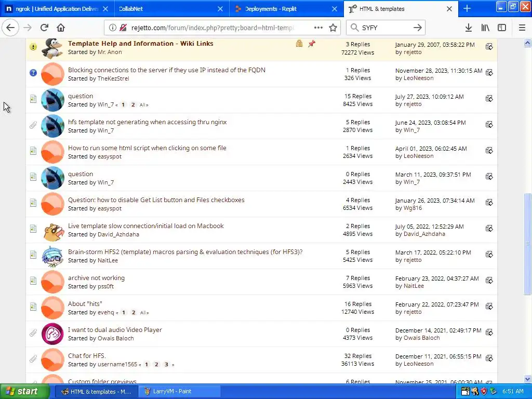532x399 pixels.
Task: Jump to last post of hfs template nginx topic
Action: click(489, 125)
